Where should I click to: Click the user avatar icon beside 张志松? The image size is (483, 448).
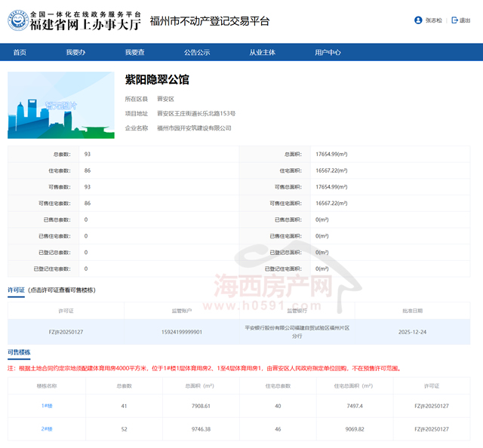coord(418,20)
